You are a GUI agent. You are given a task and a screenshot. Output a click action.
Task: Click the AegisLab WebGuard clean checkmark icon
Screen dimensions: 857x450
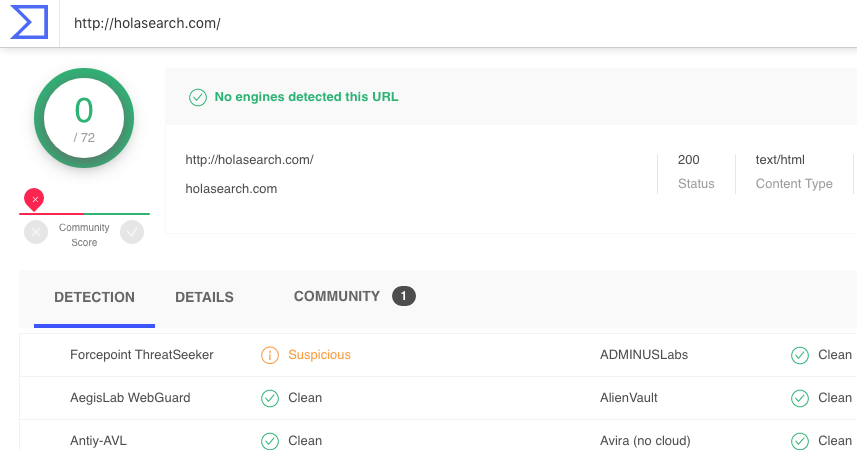pos(269,398)
